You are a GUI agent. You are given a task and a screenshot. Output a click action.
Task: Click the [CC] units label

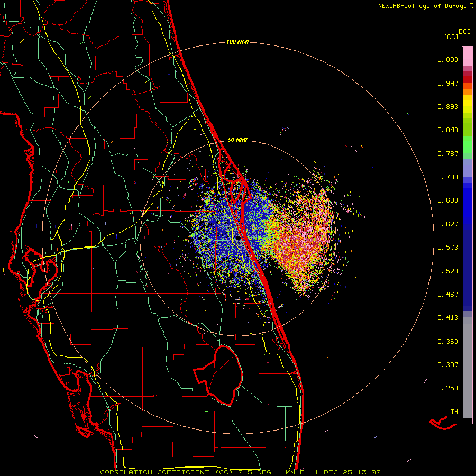click(x=451, y=36)
